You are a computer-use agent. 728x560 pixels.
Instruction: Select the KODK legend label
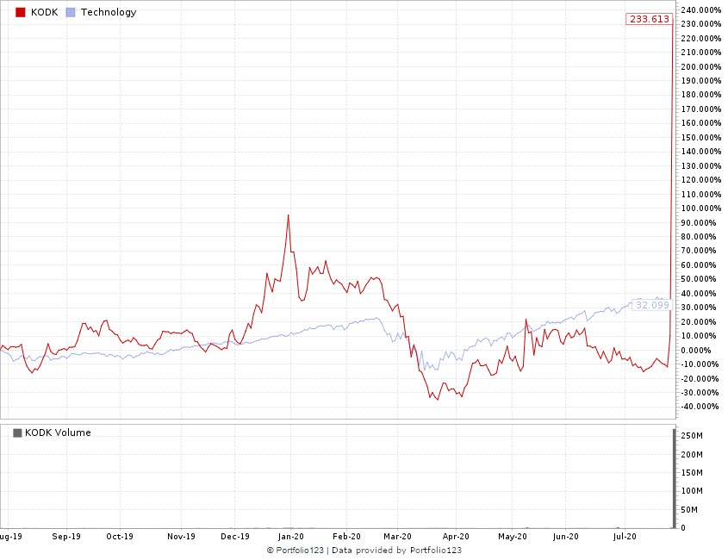point(45,13)
